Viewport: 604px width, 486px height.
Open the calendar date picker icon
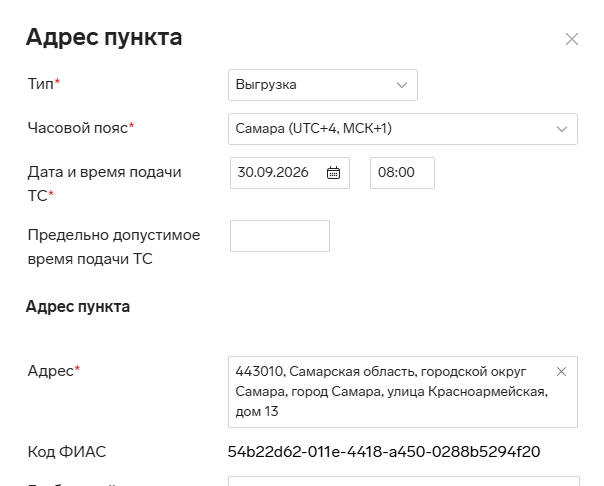point(333,173)
